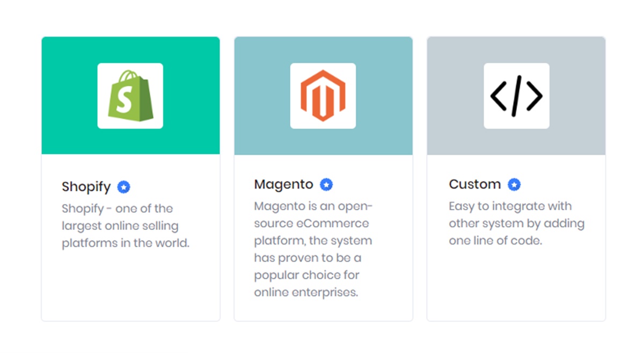Click the blue star badge beside Shopify

click(x=124, y=187)
